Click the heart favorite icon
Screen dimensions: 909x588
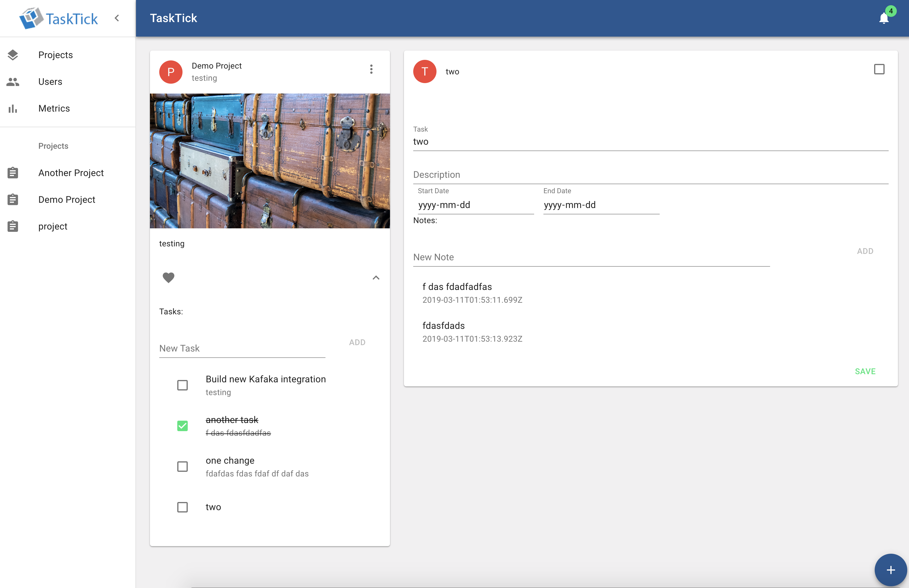tap(169, 277)
